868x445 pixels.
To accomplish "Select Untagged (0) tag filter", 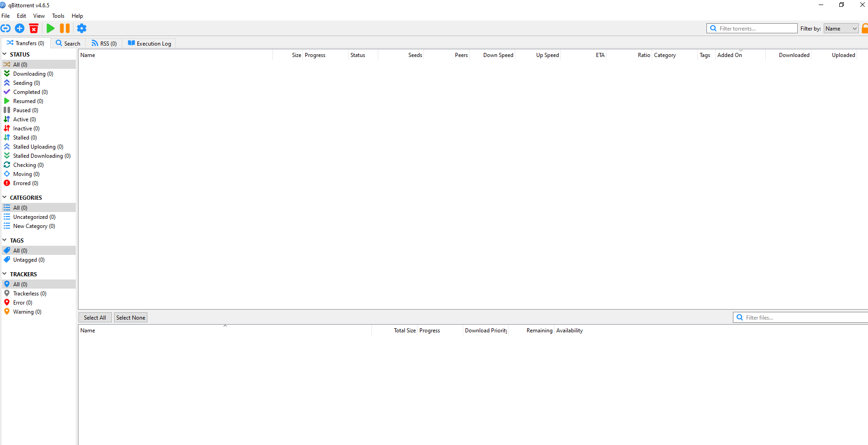I will (39, 259).
